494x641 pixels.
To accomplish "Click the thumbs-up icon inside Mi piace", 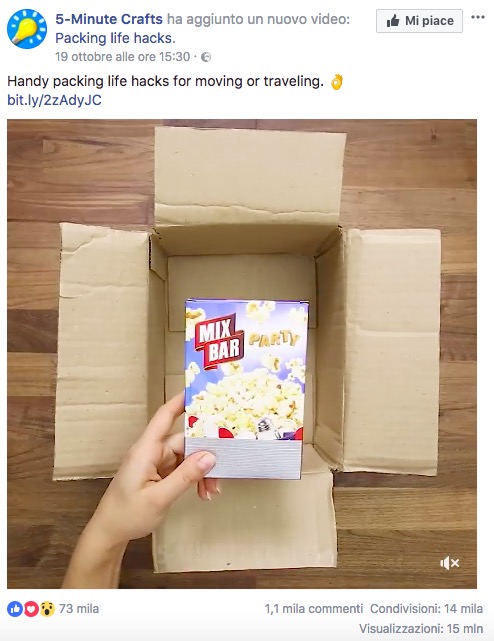I will click(x=393, y=20).
